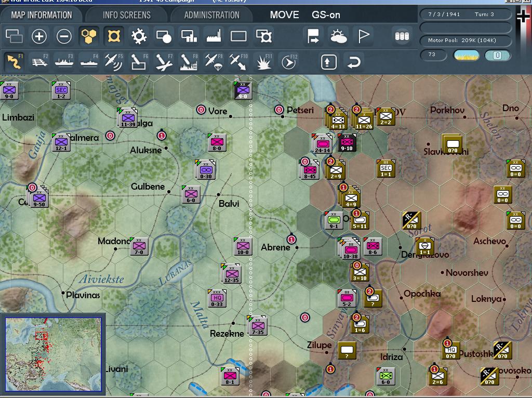Screen dimensions: 532x398
Task: Select bomb airfield mode (F7)
Action: click(164, 62)
